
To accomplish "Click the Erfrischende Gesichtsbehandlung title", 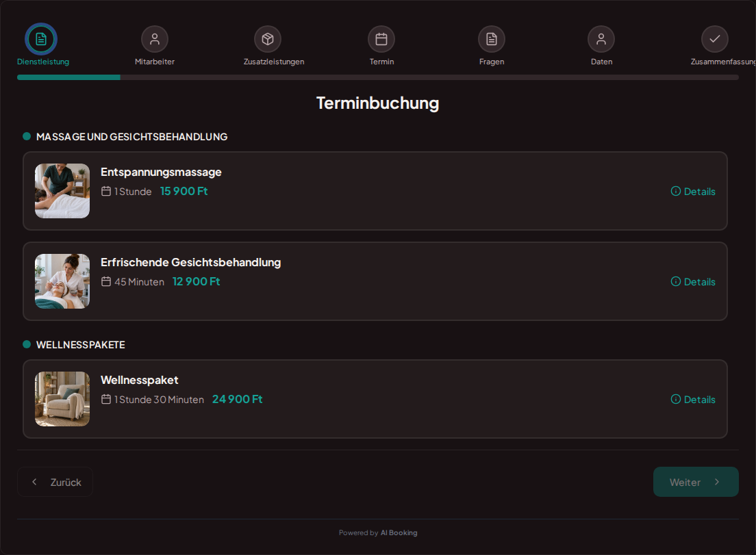I will tap(190, 262).
